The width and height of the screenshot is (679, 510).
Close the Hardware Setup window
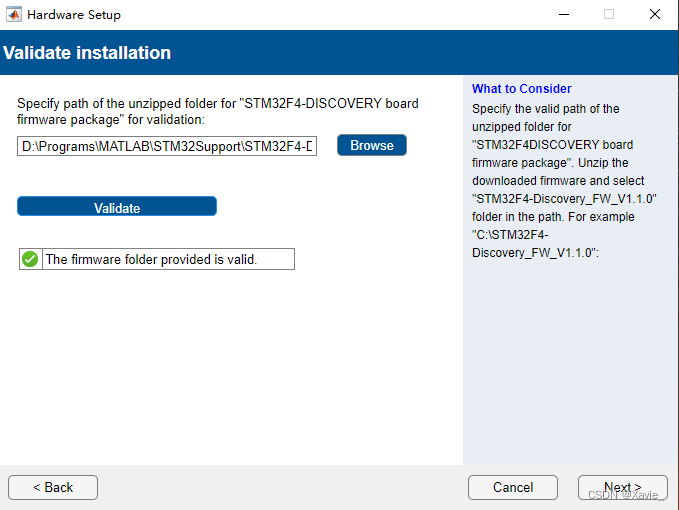(x=655, y=14)
